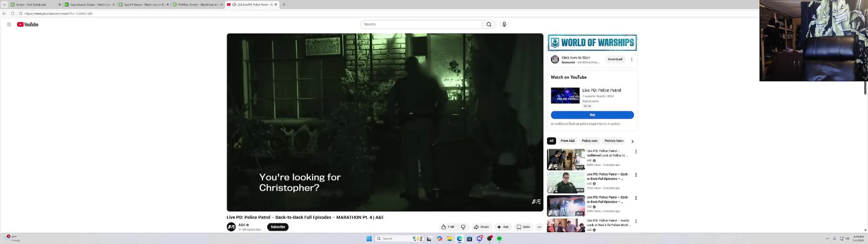The width and height of the screenshot is (868, 244).
Task: Like the video with thumbs-up
Action: (x=448, y=227)
